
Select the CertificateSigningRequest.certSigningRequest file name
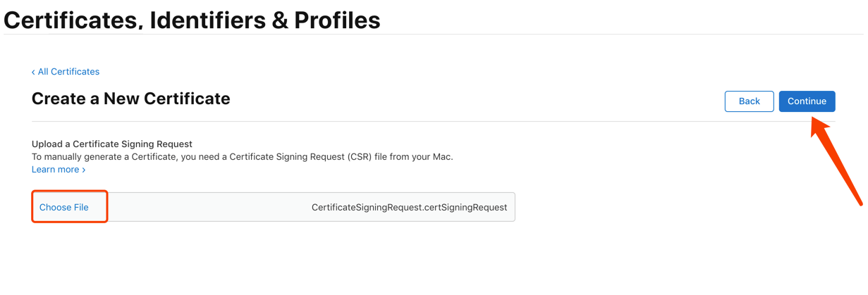coord(409,207)
